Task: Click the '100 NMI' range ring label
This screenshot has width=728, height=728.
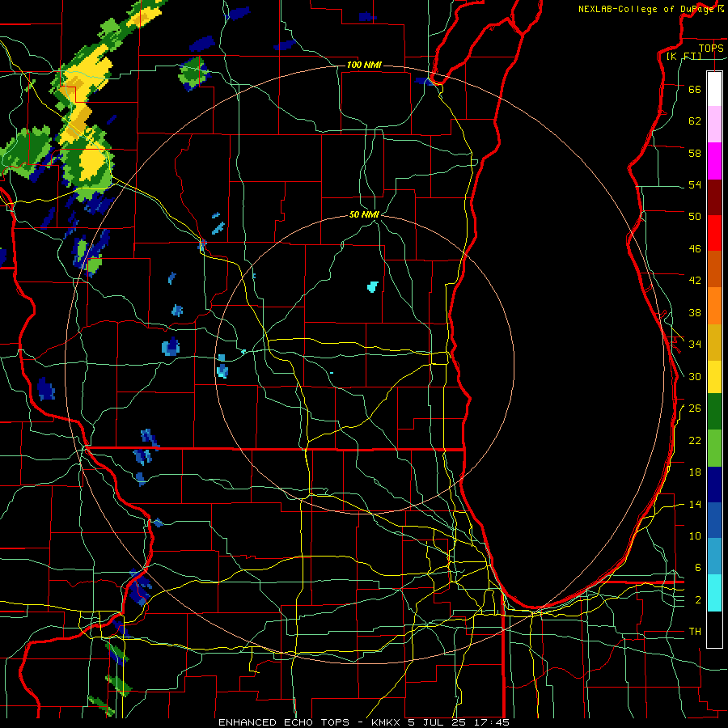Action: (364, 65)
